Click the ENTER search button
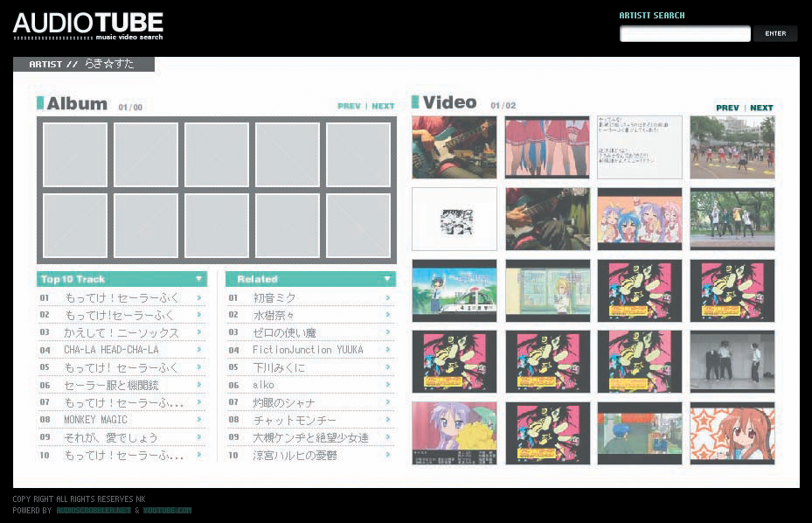Image resolution: width=812 pixels, height=523 pixels. click(x=775, y=34)
